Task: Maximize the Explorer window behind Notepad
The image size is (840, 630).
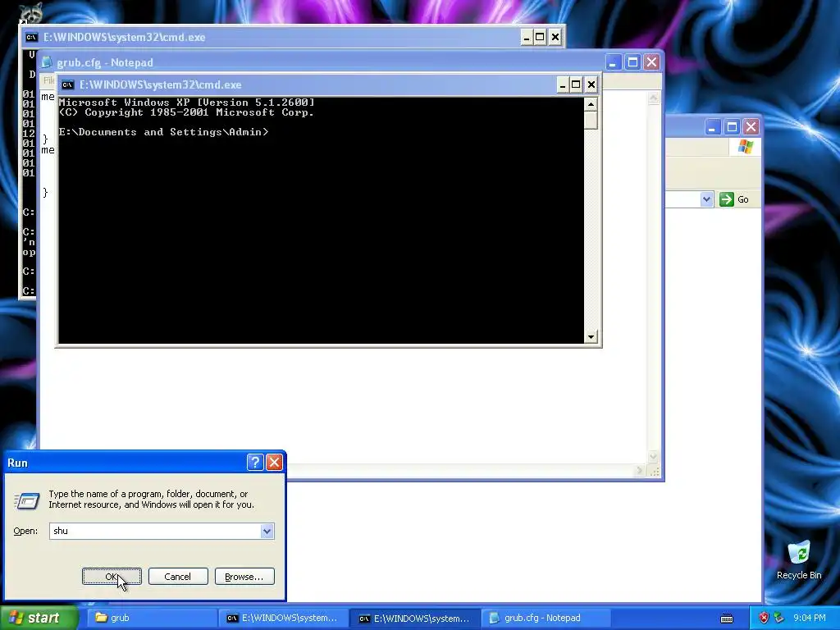Action: coord(732,127)
